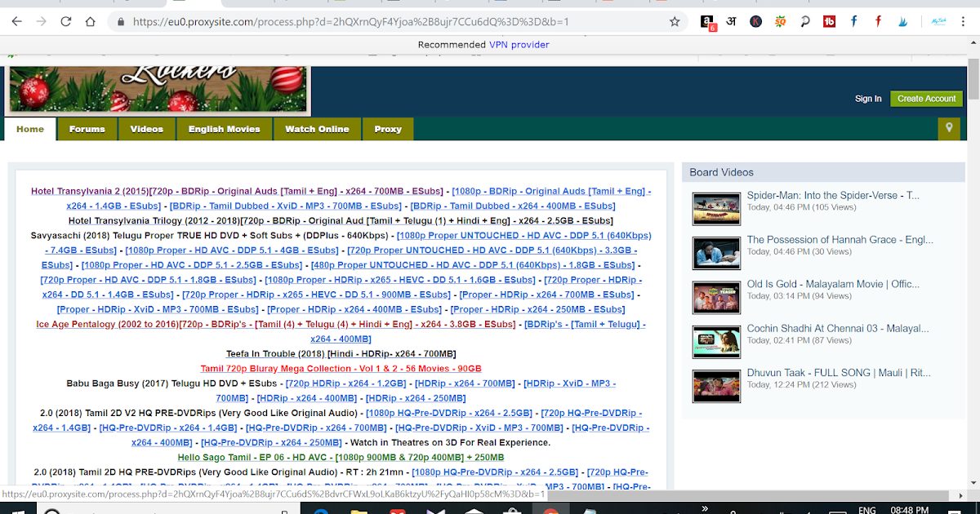
Task: Click the location pin icon in navbar
Action: click(x=948, y=129)
